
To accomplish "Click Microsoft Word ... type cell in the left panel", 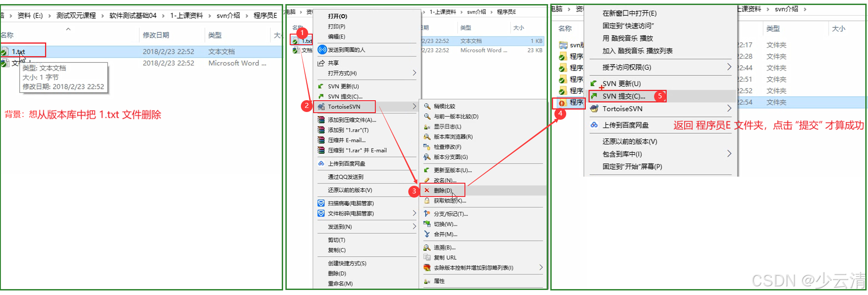I will tap(237, 63).
